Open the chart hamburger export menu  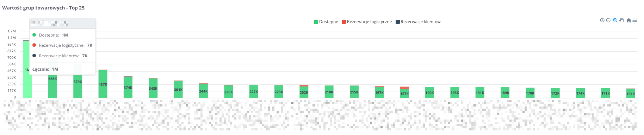click(x=635, y=20)
